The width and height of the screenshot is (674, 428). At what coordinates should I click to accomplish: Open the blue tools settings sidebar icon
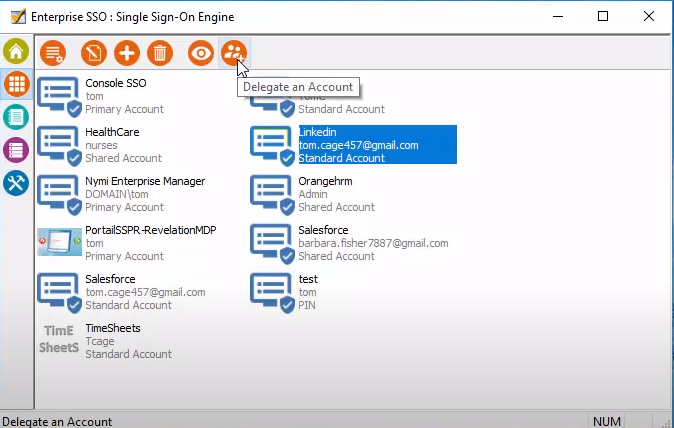point(16,183)
